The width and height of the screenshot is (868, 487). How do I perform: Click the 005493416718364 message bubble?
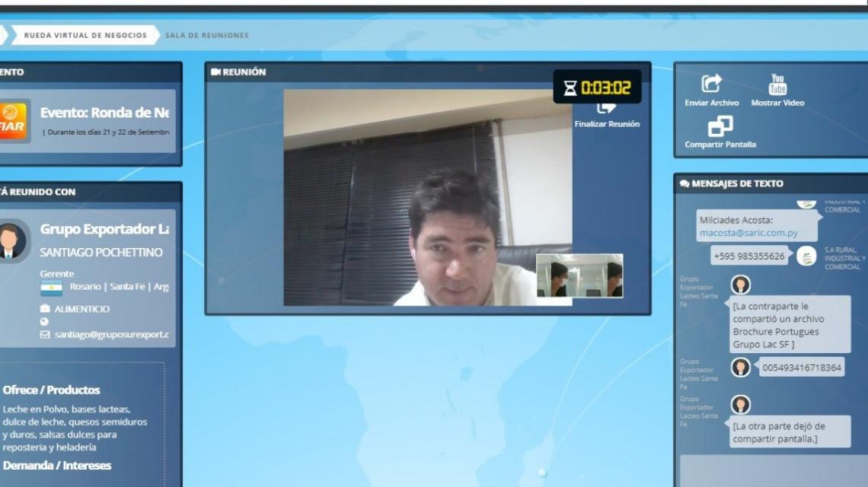[802, 367]
